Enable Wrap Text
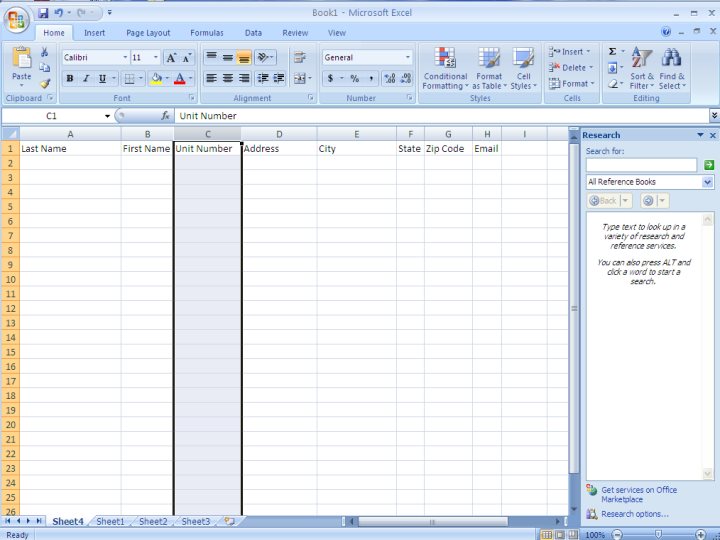 pos(300,57)
